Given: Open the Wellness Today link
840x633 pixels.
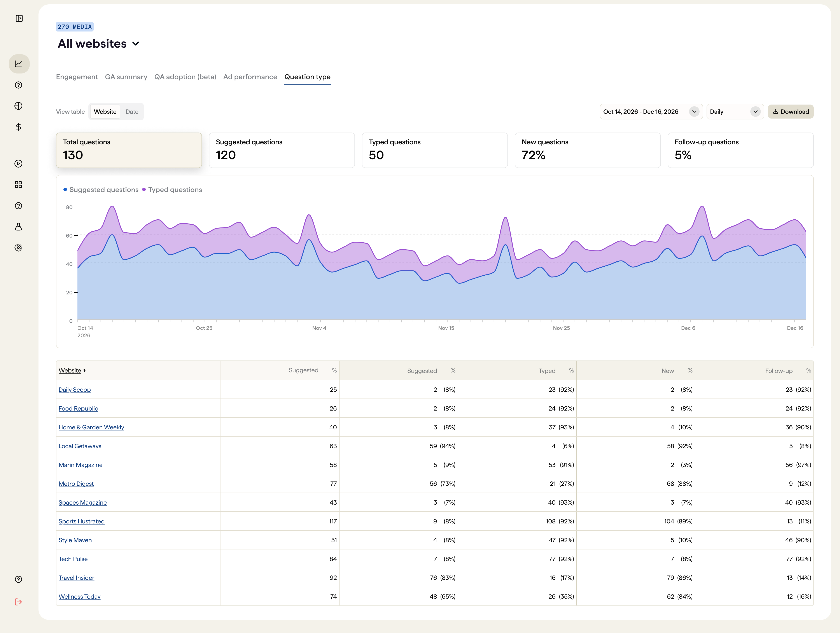Looking at the screenshot, I should point(79,596).
